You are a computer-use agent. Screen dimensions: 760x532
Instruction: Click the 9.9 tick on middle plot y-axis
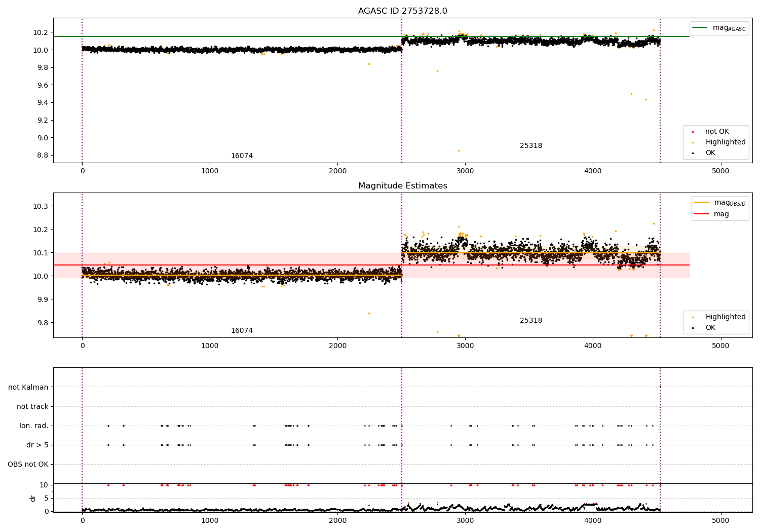tap(43, 299)
